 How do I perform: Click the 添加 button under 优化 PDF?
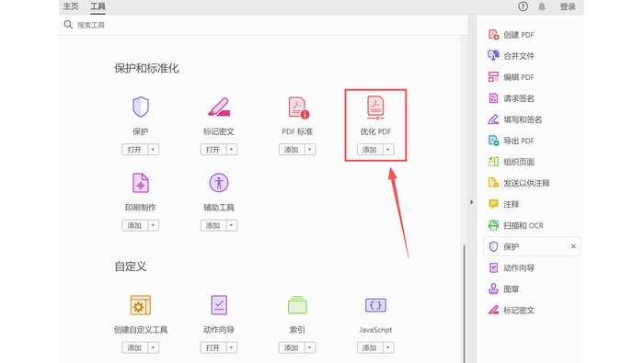pos(370,149)
